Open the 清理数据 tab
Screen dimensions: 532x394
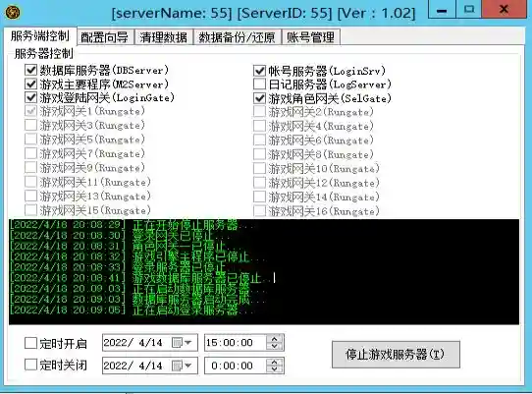point(164,37)
